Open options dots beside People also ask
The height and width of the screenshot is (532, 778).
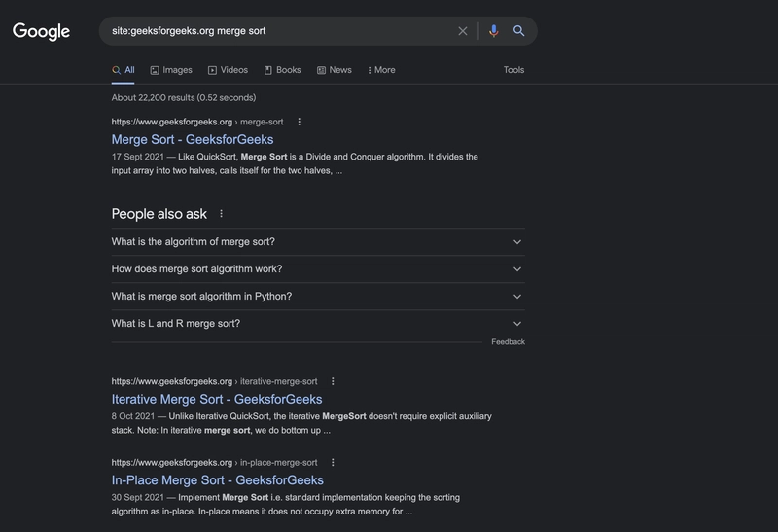222,213
